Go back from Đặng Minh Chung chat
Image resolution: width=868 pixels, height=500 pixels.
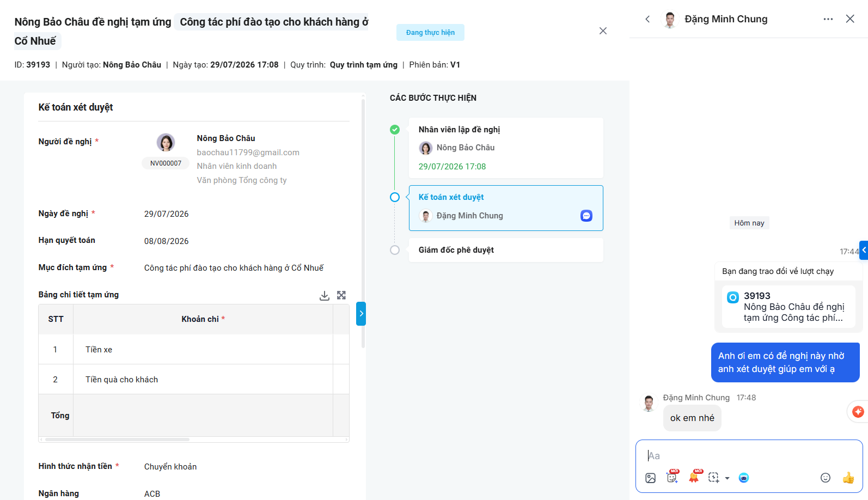[x=647, y=19]
